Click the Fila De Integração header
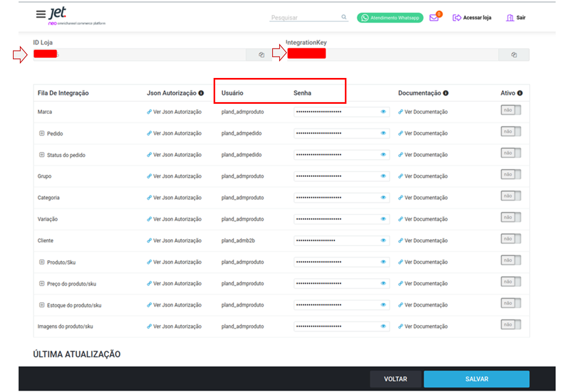581x392 pixels. (x=63, y=93)
